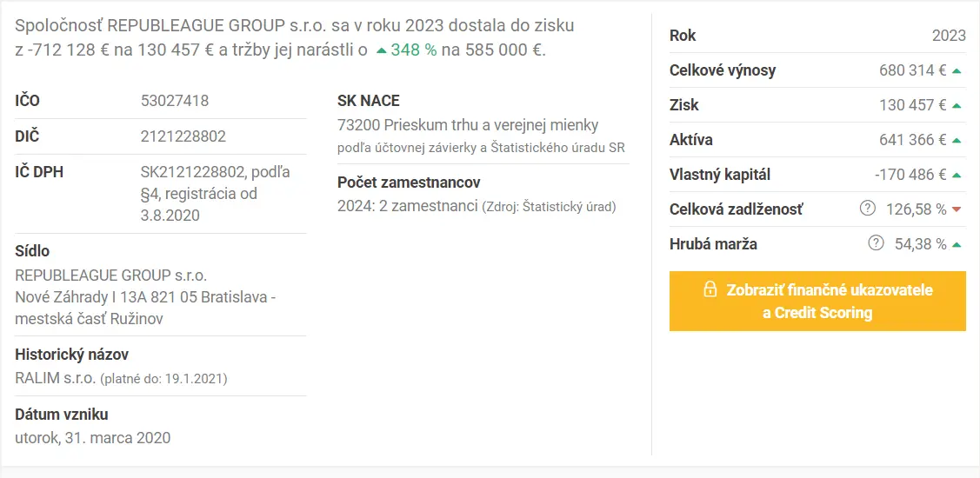Click the red down arrow beside 126,58 %

click(x=957, y=210)
